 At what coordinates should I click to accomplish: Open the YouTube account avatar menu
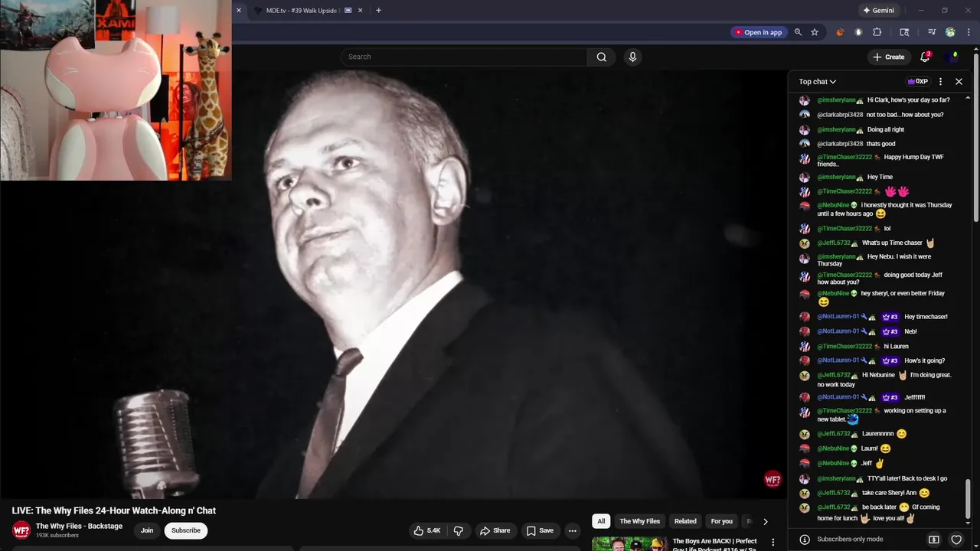pos(953,57)
